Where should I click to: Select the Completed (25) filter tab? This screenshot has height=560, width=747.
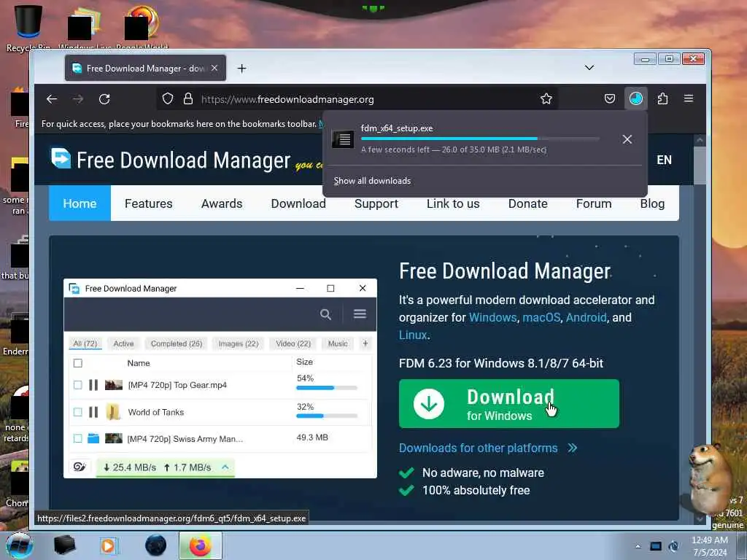(177, 343)
